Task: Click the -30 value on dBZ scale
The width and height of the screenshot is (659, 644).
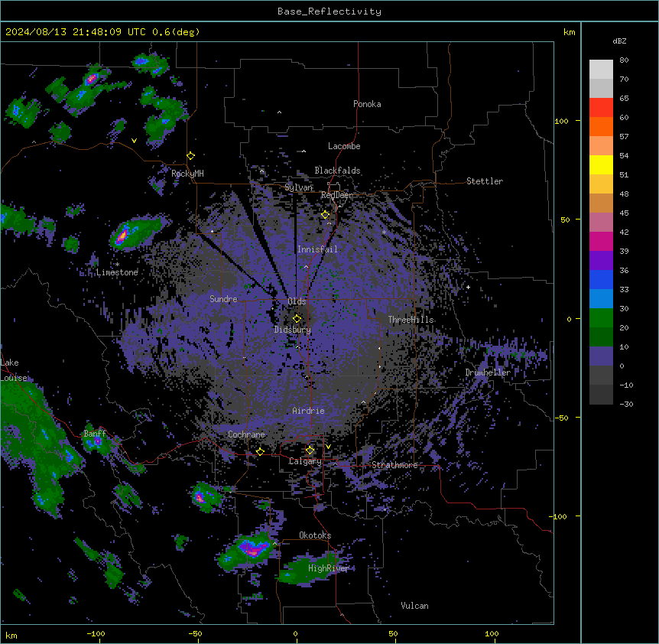Action: click(x=626, y=405)
